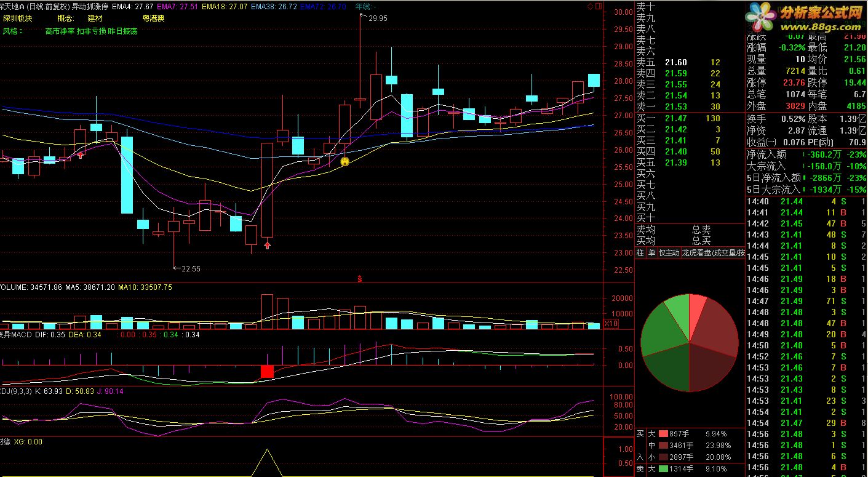The height and width of the screenshot is (477, 868).
Task: Click the MA5: 38671.20 volume label
Action: [x=90, y=287]
